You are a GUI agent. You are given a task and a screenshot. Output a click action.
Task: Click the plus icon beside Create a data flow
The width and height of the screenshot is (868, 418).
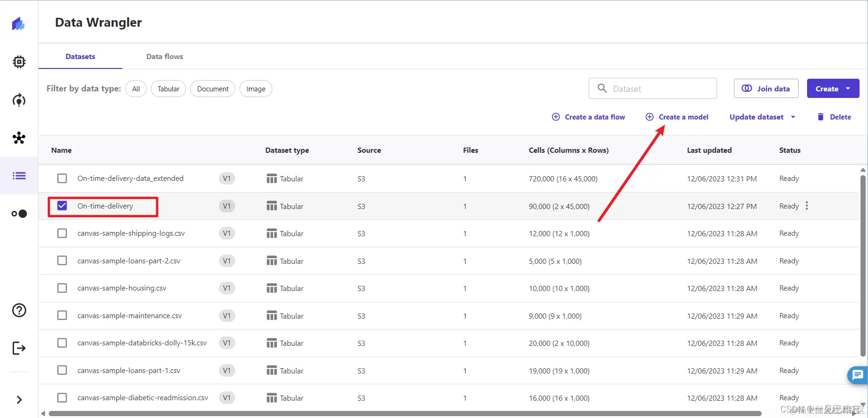coord(556,117)
